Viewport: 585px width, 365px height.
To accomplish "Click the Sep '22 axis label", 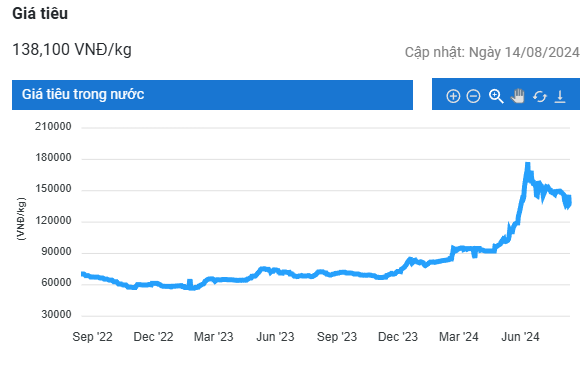I will click(x=93, y=337).
